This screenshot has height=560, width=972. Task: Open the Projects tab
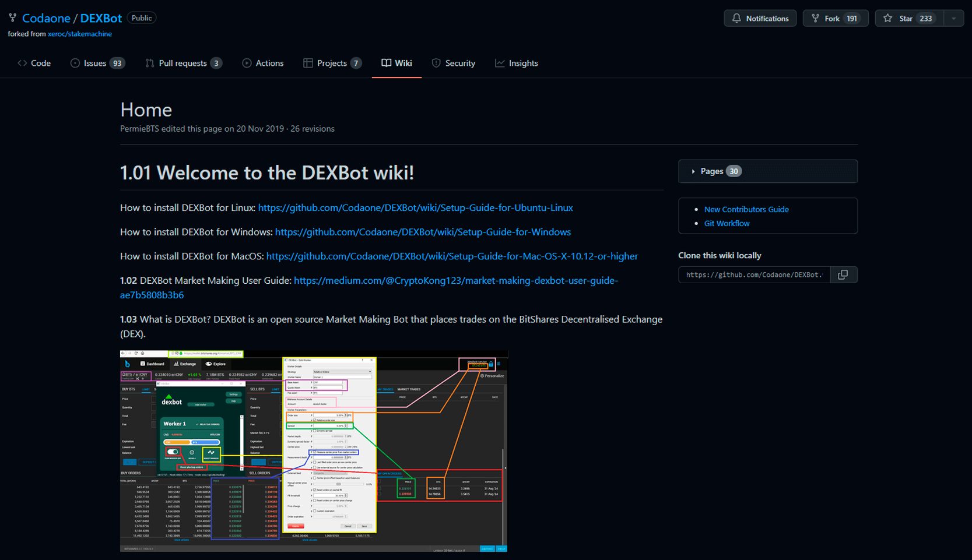(x=332, y=63)
